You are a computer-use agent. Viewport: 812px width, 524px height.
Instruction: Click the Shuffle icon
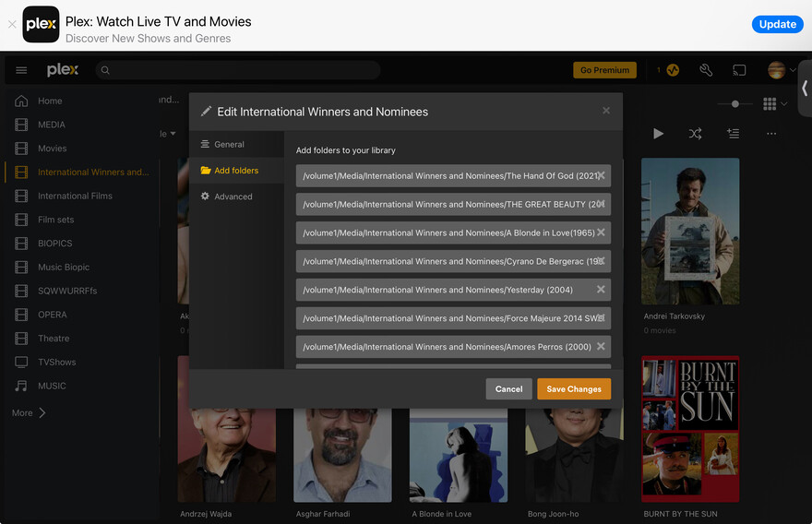pyautogui.click(x=696, y=134)
